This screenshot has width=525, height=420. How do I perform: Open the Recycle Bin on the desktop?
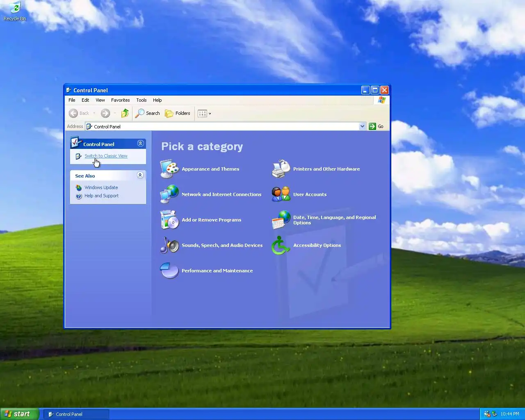(15, 11)
